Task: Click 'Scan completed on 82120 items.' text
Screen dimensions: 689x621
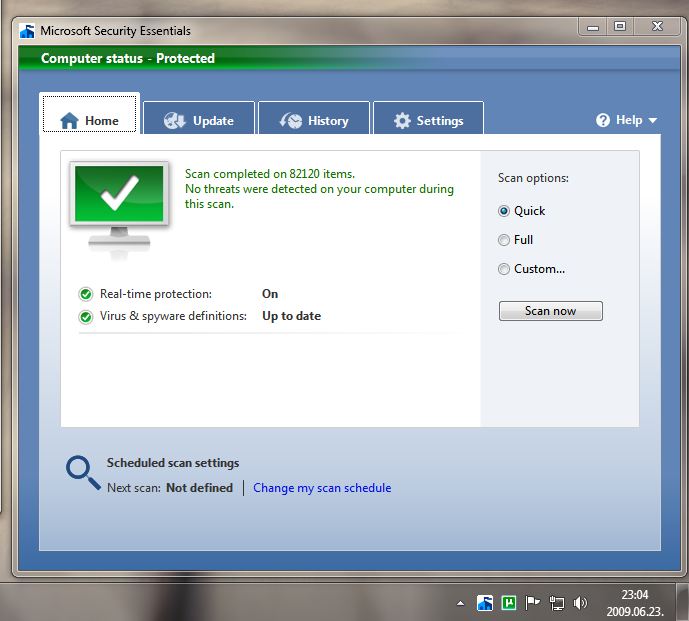Action: tap(270, 174)
